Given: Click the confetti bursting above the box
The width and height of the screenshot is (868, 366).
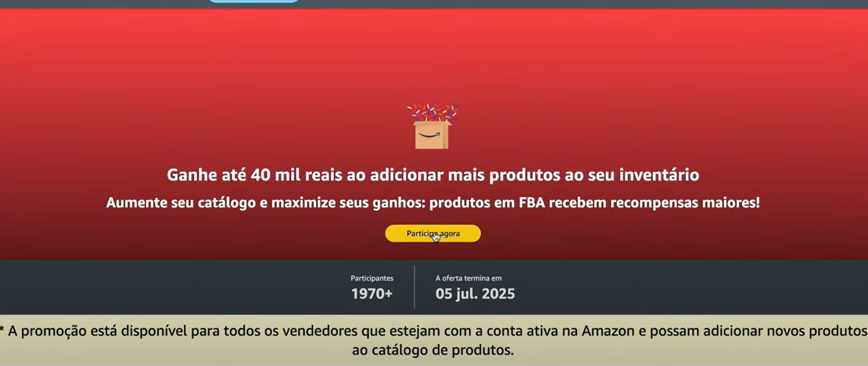Looking at the screenshot, I should 433,113.
